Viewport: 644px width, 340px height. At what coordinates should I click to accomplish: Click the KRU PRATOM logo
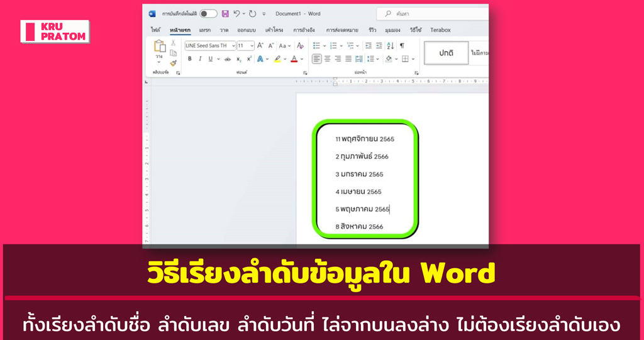tap(55, 31)
